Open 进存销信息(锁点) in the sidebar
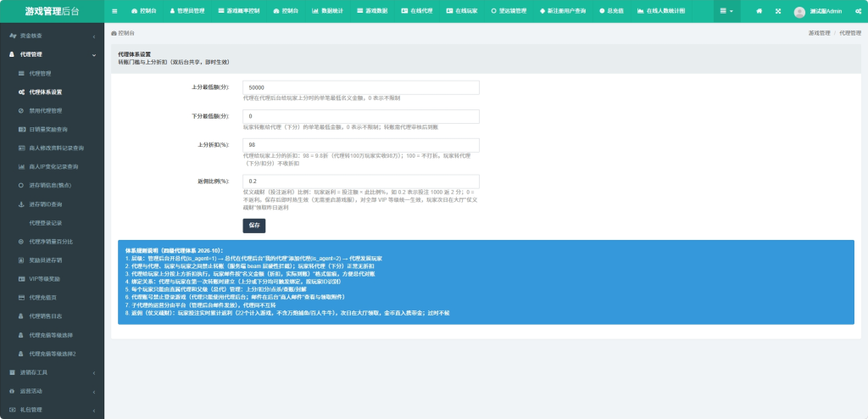 click(x=52, y=185)
